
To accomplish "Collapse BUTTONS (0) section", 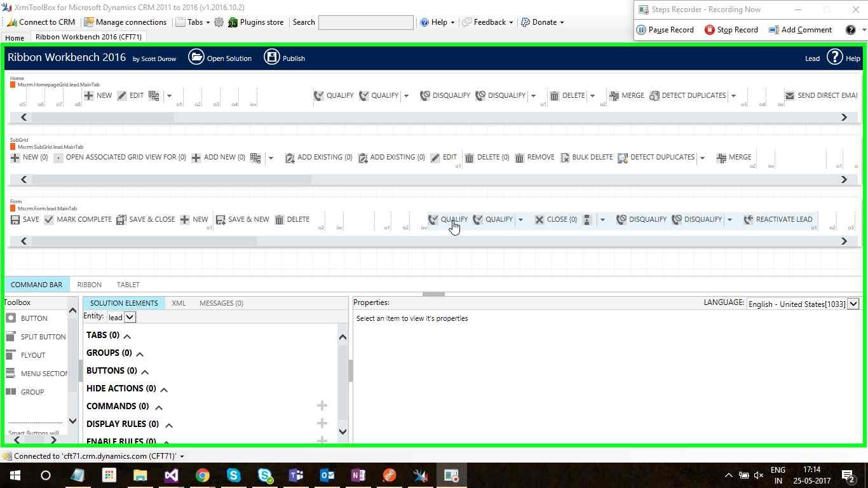I will point(145,372).
